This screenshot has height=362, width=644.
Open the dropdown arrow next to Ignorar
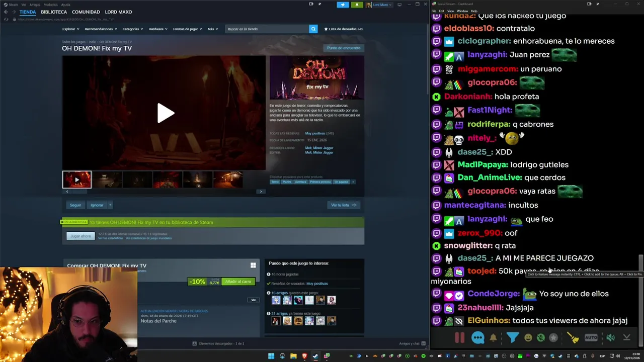(110, 205)
